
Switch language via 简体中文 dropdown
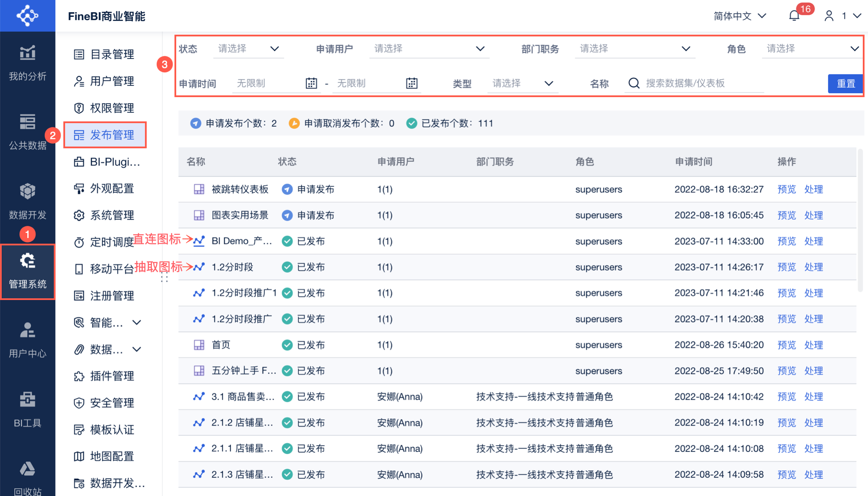(740, 16)
